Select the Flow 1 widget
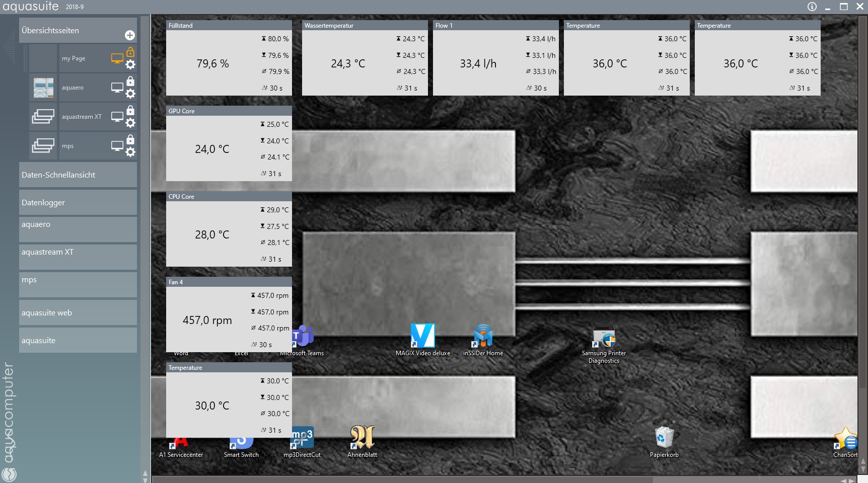The width and height of the screenshot is (868, 483). pos(496,58)
